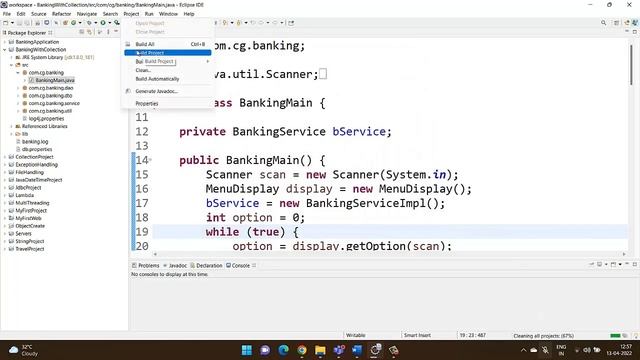This screenshot has width=640, height=360.
Task: Expand Referenced Libraries node
Action: click(11, 127)
